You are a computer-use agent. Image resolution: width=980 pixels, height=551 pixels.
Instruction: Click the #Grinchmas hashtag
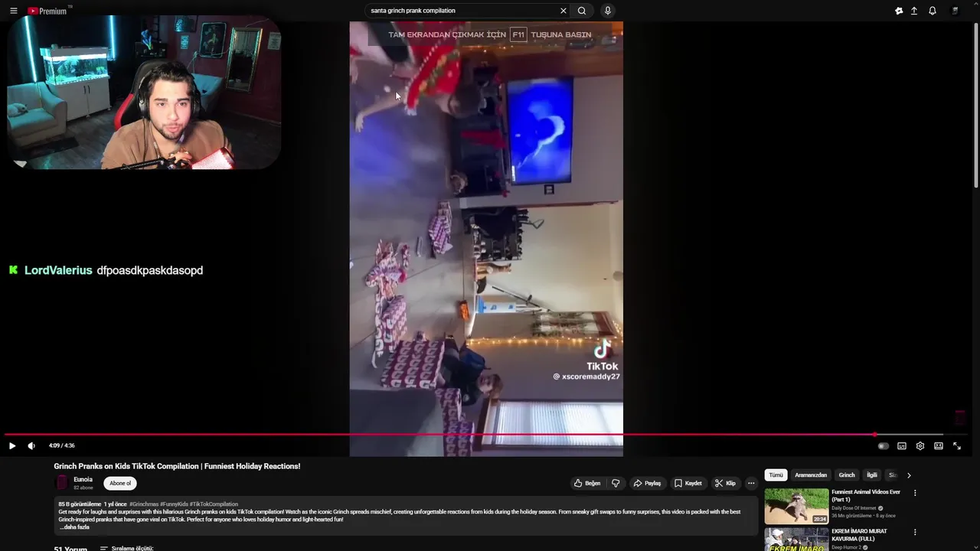144,504
